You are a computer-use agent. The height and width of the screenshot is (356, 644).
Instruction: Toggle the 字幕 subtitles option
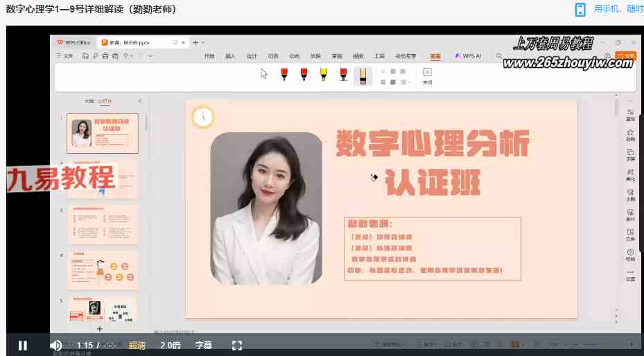pos(203,345)
